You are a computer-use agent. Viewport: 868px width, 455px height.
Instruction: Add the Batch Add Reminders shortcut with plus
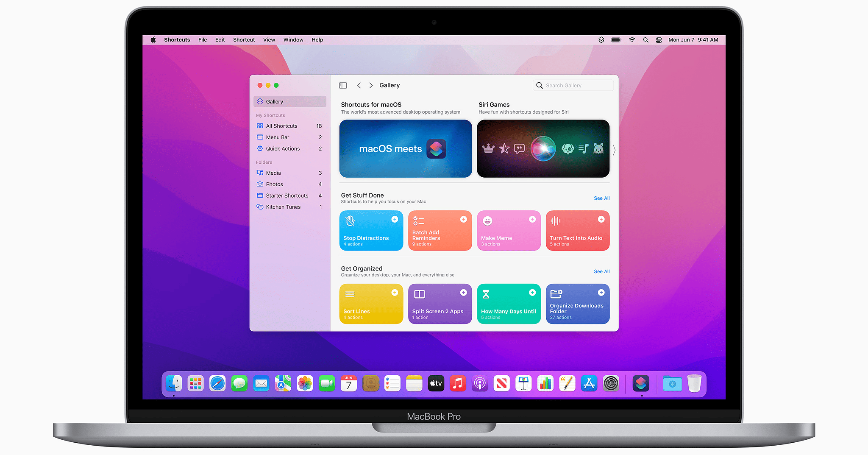463,219
